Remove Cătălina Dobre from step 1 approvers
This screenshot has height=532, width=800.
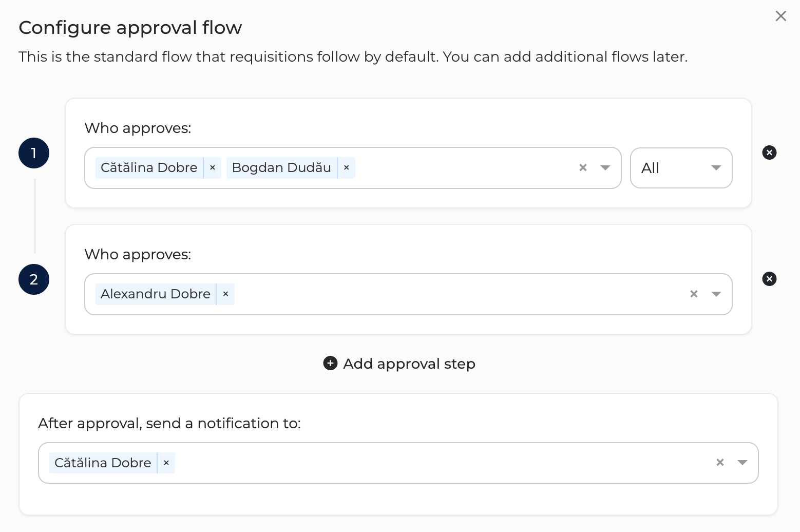tap(213, 168)
